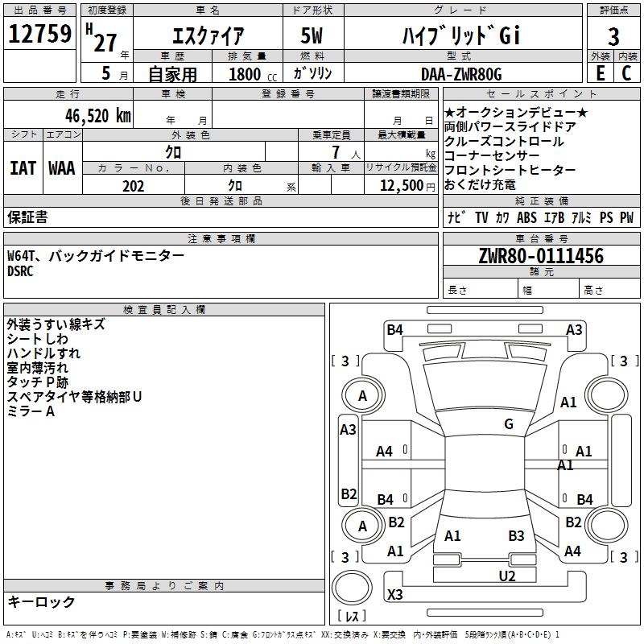Click inspector note ミラーA

click(x=31, y=411)
